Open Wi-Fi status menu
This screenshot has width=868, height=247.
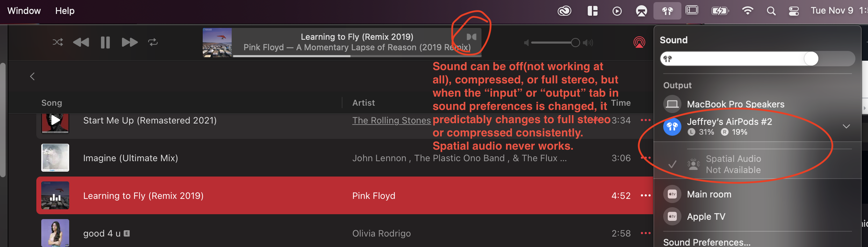[747, 11]
